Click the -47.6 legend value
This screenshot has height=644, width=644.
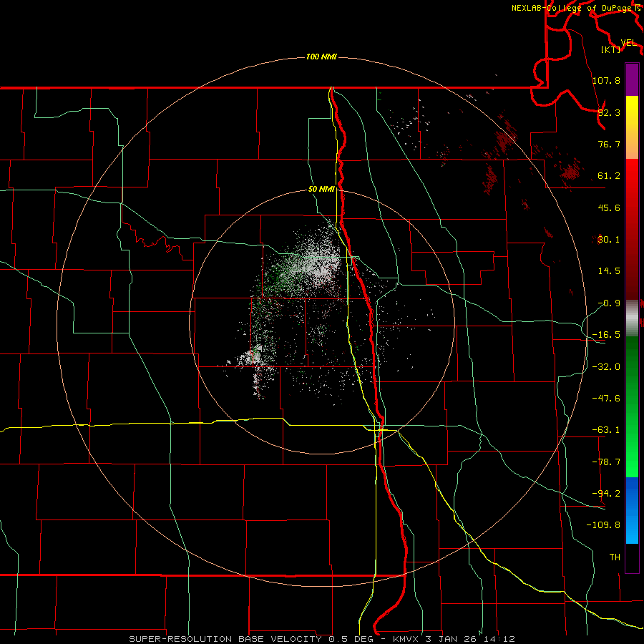pyautogui.click(x=606, y=399)
